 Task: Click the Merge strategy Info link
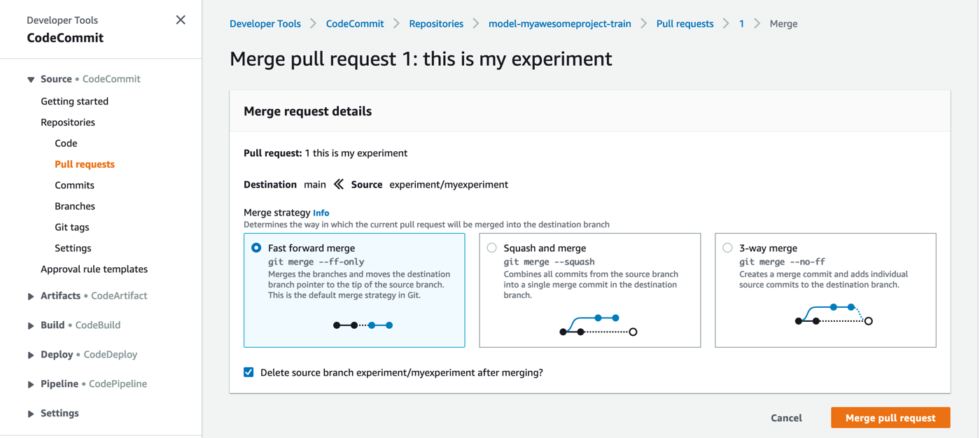click(x=321, y=213)
